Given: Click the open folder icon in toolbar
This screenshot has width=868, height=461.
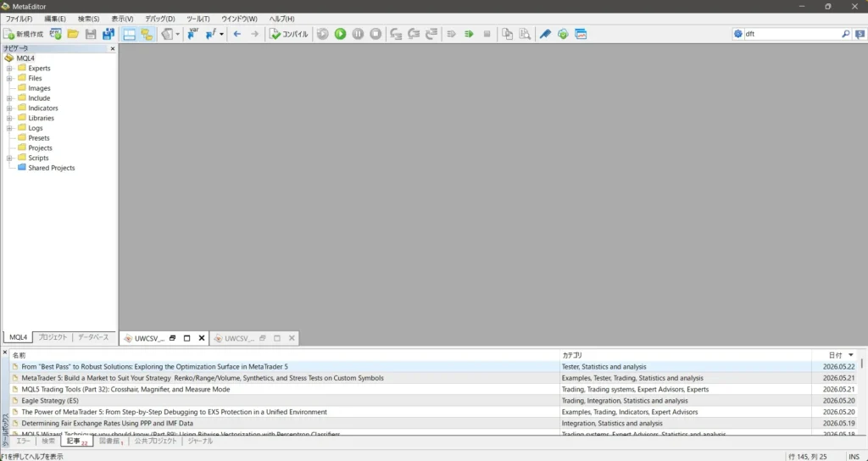Looking at the screenshot, I should tap(73, 34).
